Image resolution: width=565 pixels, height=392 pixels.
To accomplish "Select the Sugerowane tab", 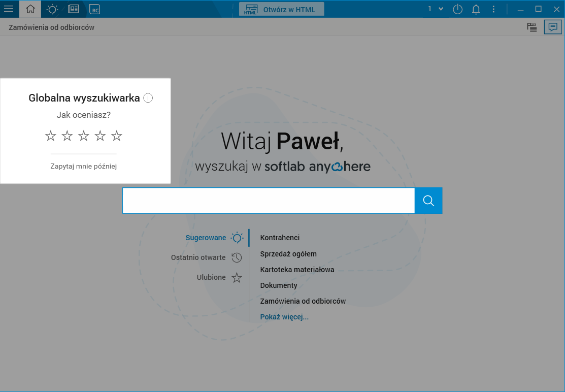I will tap(206, 238).
